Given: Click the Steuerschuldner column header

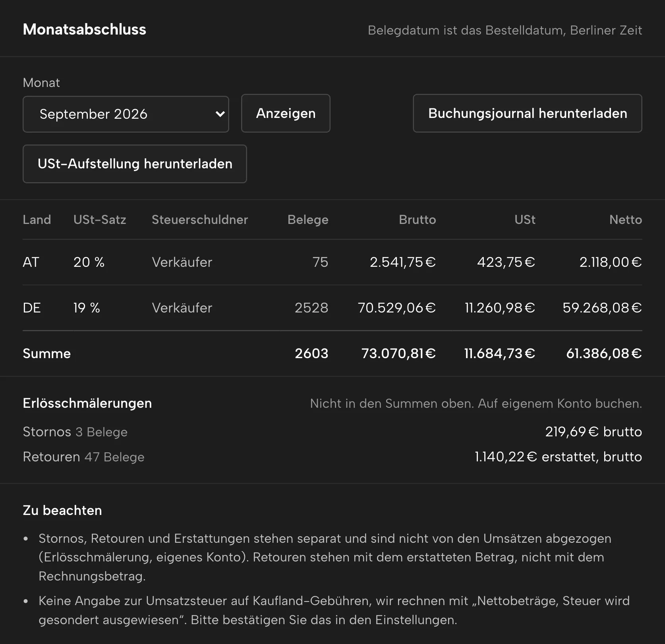Looking at the screenshot, I should point(200,220).
